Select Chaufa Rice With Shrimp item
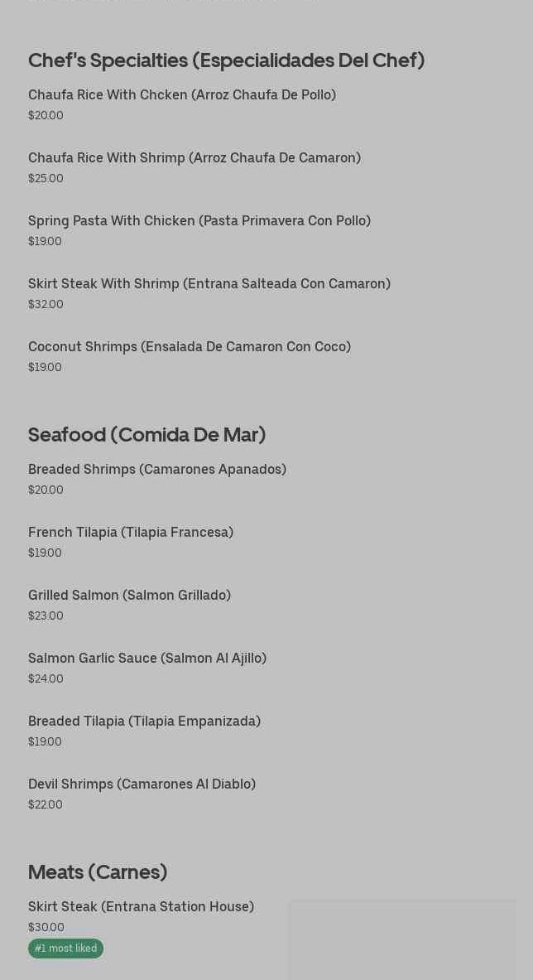The width and height of the screenshot is (533, 980). click(194, 157)
